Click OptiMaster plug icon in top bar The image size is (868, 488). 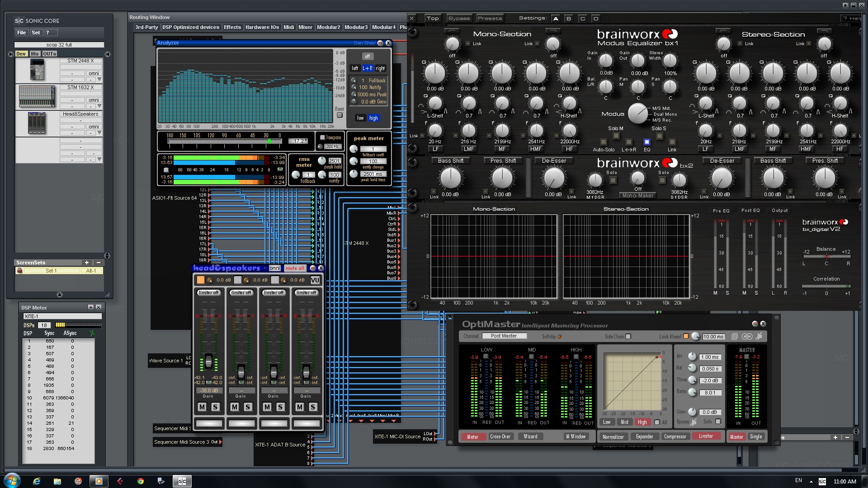coord(759,336)
